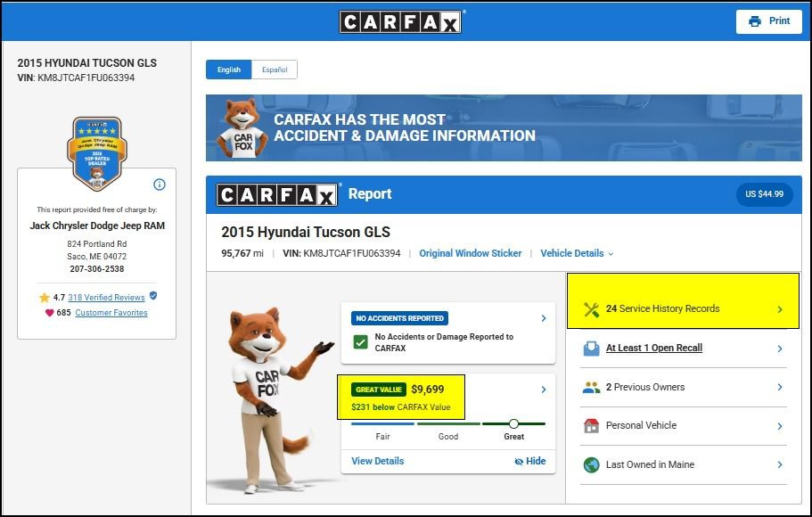Click $231 below CARFAX Value text
This screenshot has height=517, width=812.
[401, 407]
